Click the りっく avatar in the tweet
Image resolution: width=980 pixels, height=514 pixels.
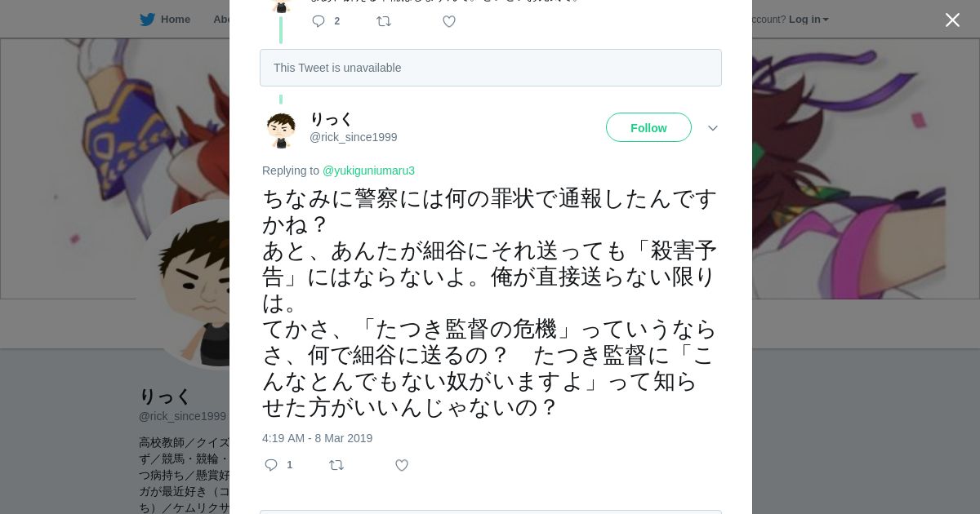(281, 131)
